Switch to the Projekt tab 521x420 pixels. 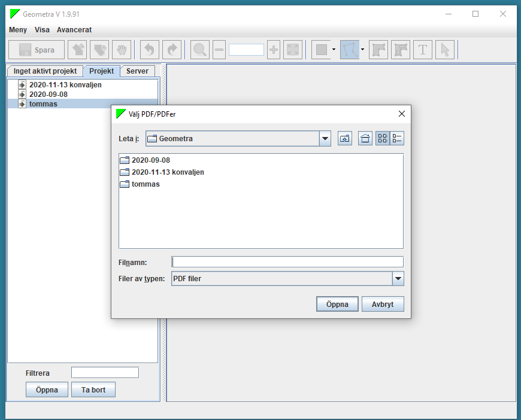(x=101, y=71)
